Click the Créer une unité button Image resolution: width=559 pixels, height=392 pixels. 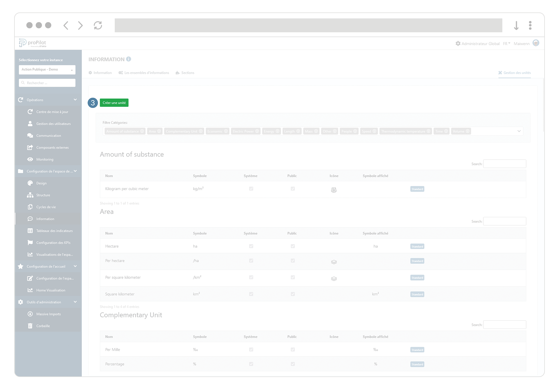114,103
